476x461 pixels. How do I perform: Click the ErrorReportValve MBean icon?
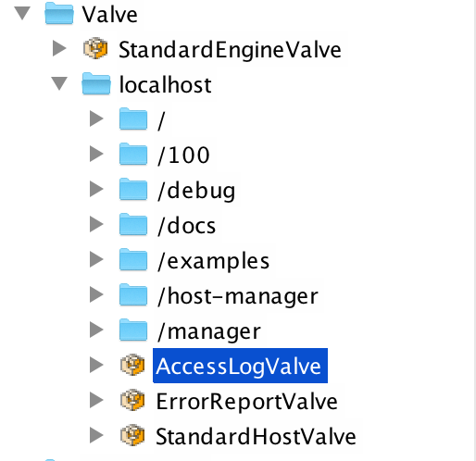point(132,400)
